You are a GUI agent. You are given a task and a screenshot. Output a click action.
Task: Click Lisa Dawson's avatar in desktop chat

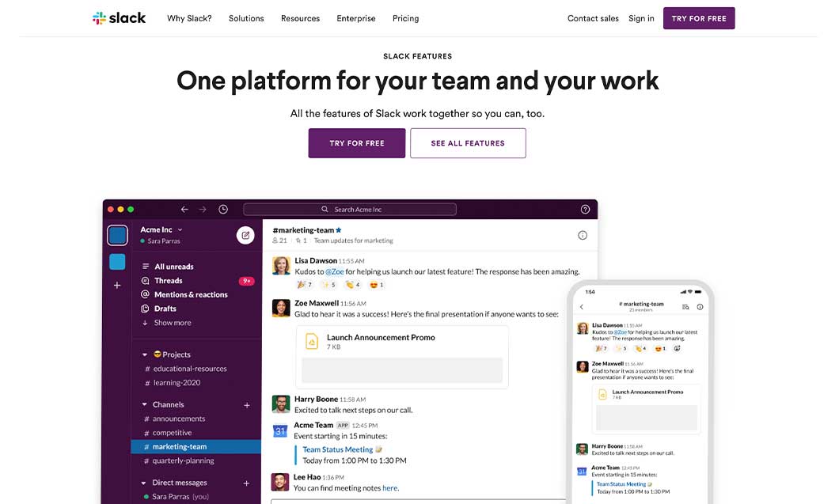(282, 265)
